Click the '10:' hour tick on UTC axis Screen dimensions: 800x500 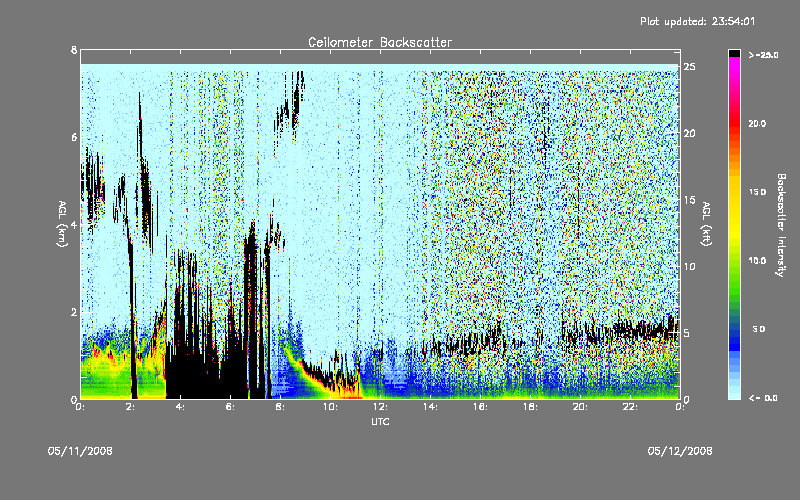330,407
